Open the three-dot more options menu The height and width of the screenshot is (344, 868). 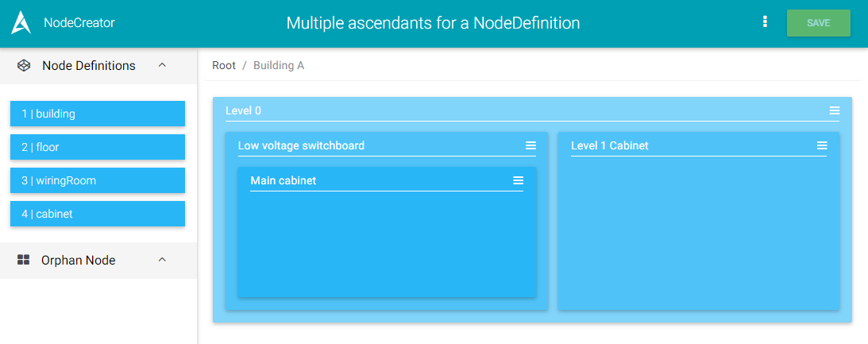click(x=764, y=22)
